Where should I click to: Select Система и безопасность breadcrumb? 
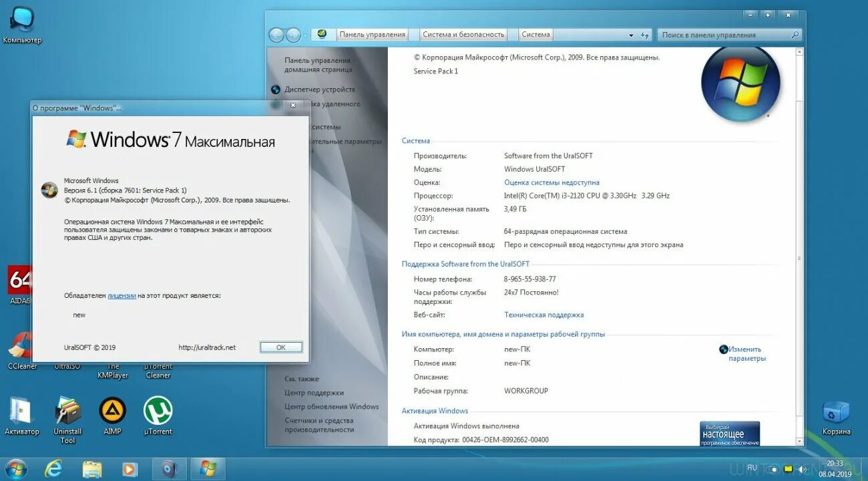pyautogui.click(x=463, y=35)
